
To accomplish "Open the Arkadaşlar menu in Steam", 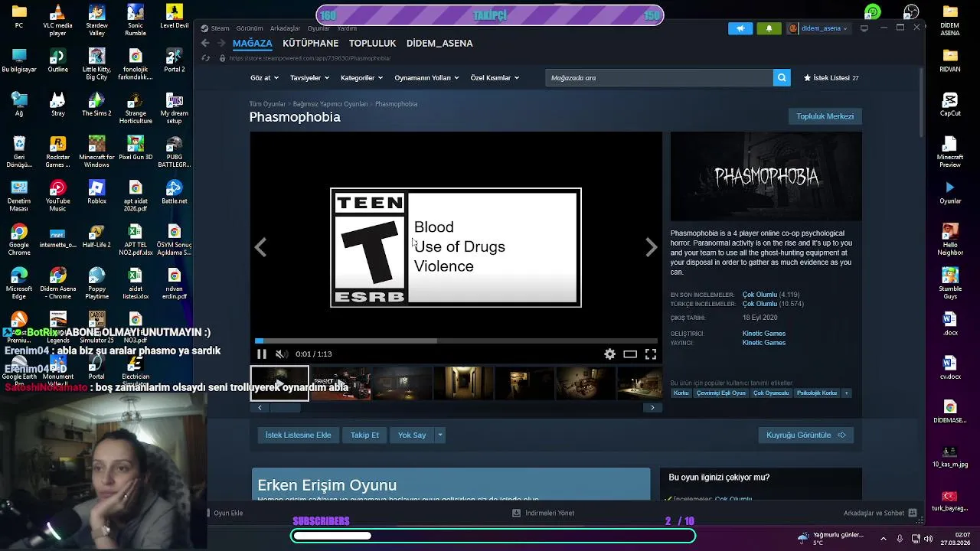I will [286, 28].
